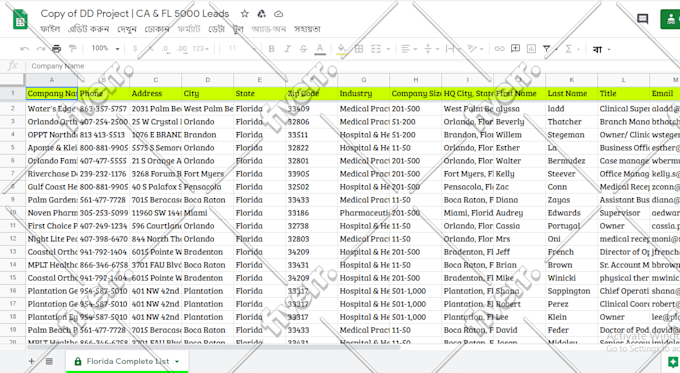
Task: Click the green Share button
Action: (670, 19)
